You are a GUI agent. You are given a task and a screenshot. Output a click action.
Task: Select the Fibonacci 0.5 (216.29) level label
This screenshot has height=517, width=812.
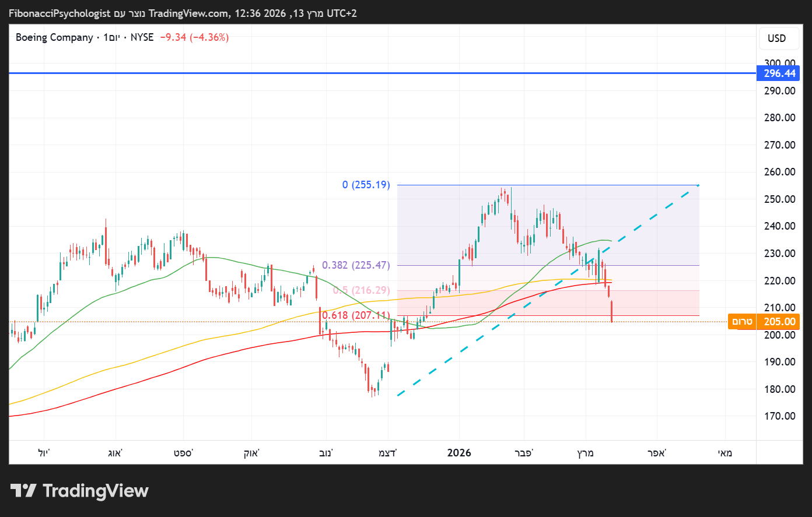pos(362,290)
